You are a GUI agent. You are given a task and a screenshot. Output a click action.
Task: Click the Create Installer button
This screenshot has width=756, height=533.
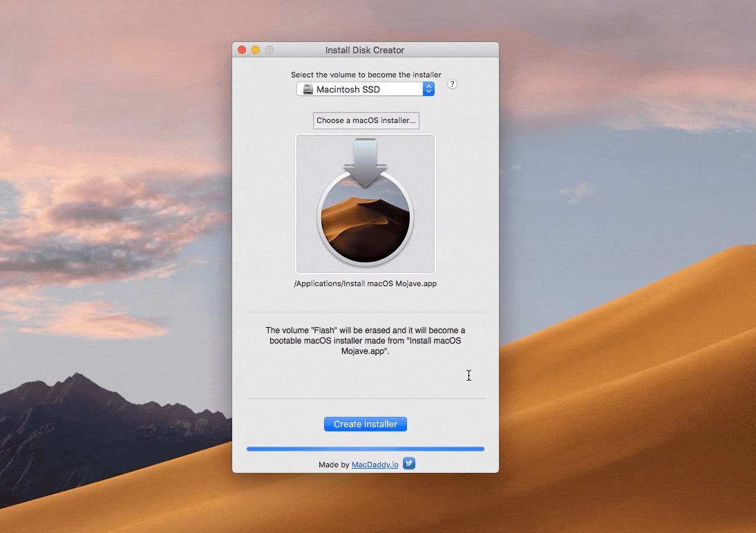point(366,424)
